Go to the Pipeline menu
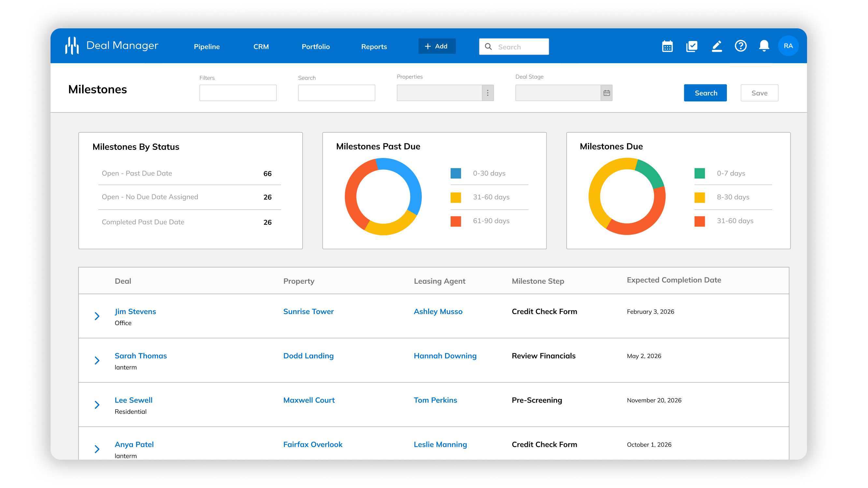The image size is (868, 488). click(207, 47)
